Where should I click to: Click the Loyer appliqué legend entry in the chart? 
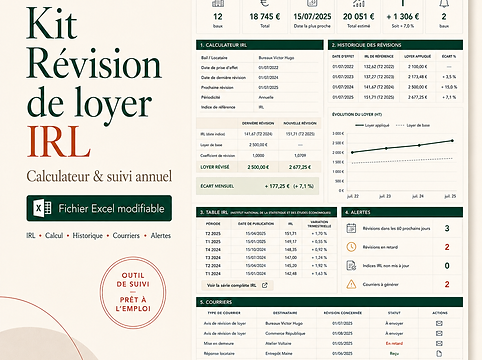[372, 125]
